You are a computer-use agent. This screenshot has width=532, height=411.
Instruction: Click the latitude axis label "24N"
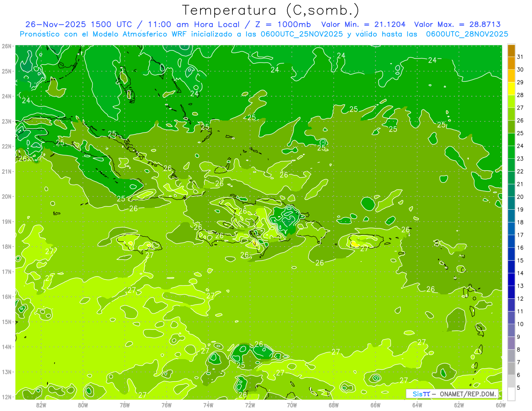point(7,96)
